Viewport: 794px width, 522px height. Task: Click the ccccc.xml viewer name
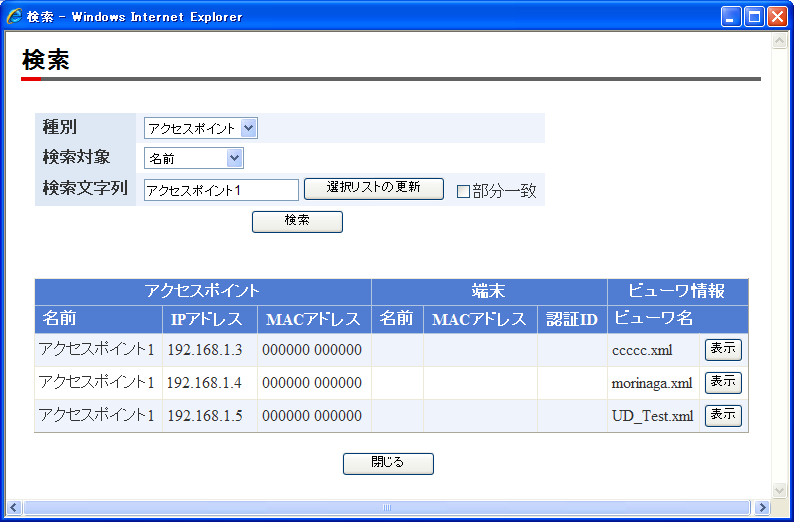coord(642,350)
